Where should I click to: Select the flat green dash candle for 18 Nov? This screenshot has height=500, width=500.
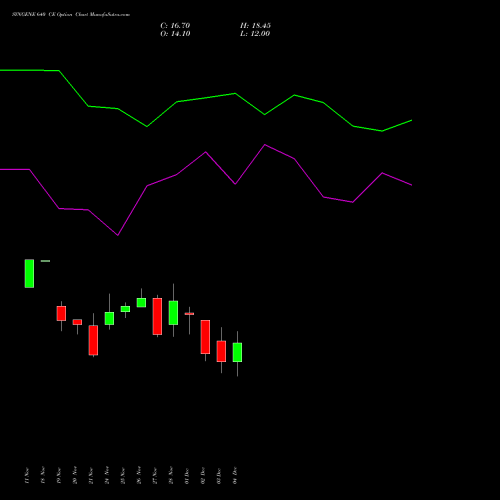(45, 261)
